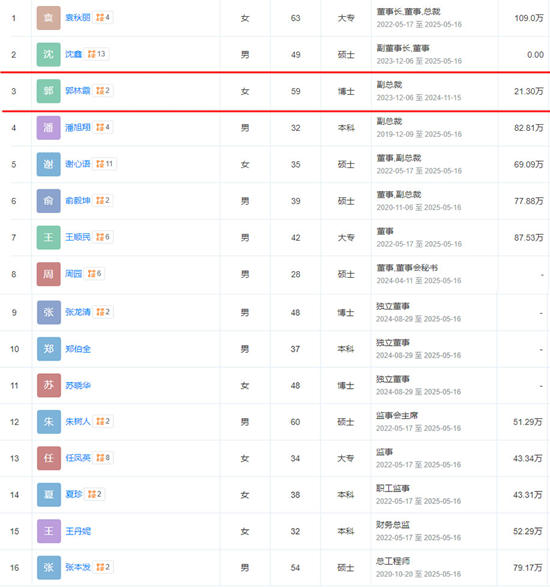Open the 周园 profile link
Image resolution: width=550 pixels, height=588 pixels.
pos(73,274)
